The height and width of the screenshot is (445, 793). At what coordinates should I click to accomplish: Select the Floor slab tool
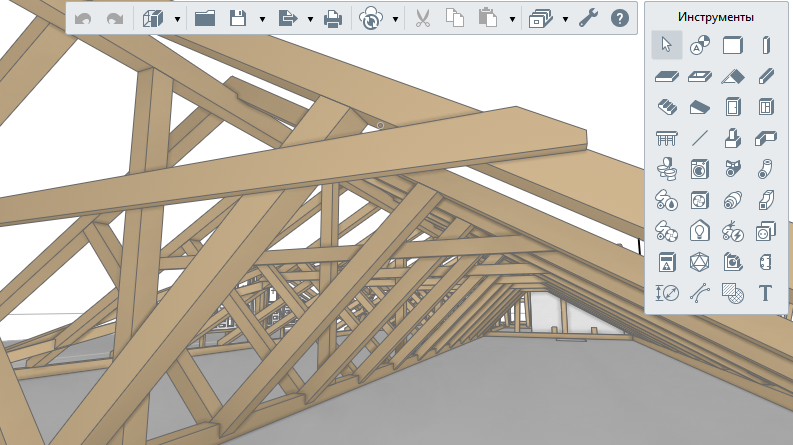667,76
